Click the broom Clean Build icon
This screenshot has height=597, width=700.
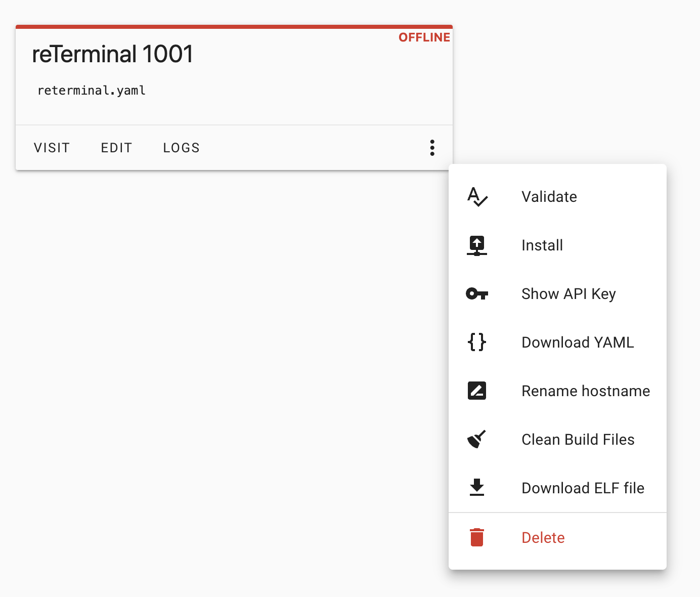point(477,440)
